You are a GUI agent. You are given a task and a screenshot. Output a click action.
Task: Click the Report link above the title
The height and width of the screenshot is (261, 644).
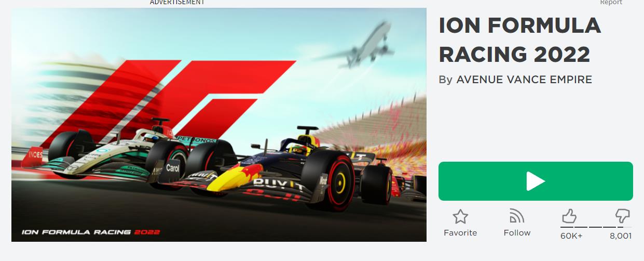611,3
